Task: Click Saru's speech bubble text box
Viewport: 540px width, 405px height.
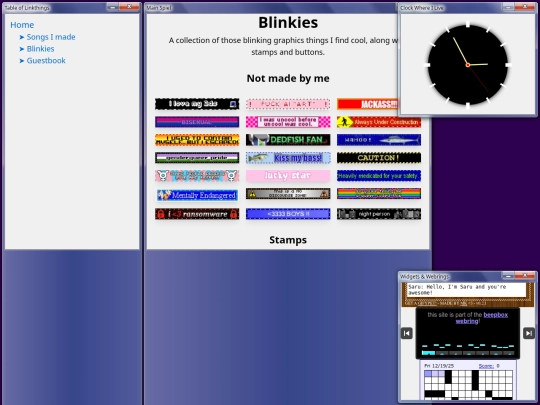Action: [x=467, y=290]
